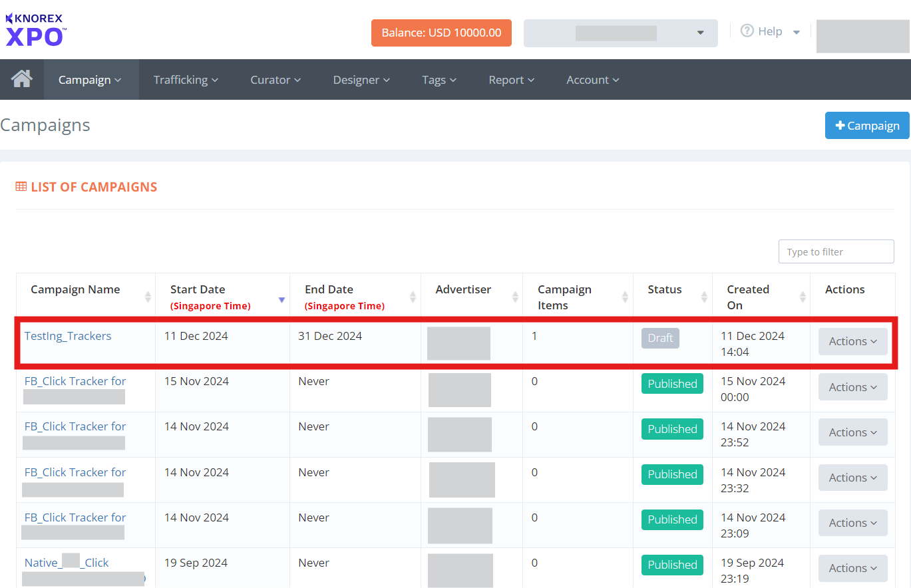Open the Trafficking menu
This screenshot has width=911, height=588.
point(186,80)
